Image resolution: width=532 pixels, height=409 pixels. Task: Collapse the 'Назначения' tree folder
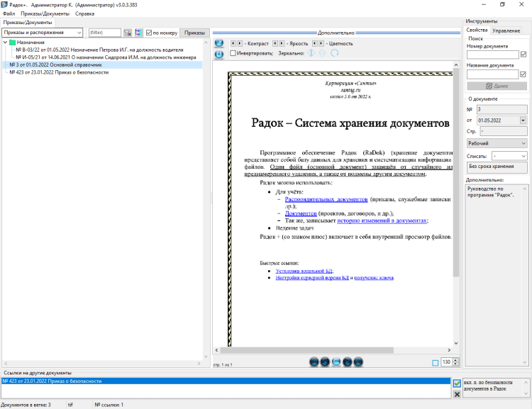pos(6,43)
